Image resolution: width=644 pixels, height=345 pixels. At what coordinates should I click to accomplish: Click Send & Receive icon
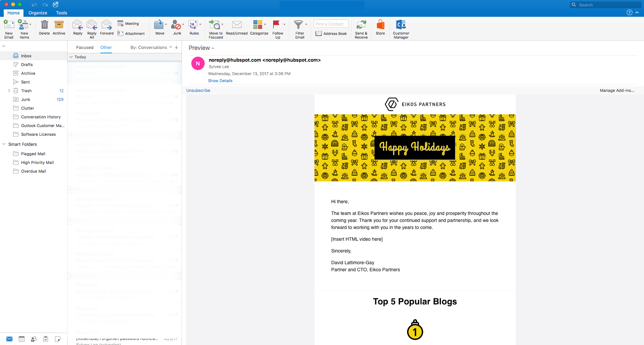pos(361,25)
